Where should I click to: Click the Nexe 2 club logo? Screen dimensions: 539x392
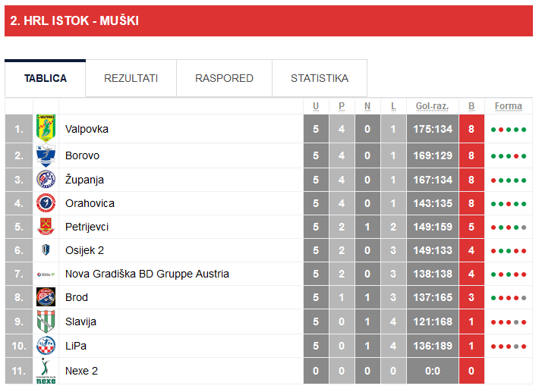[46, 371]
